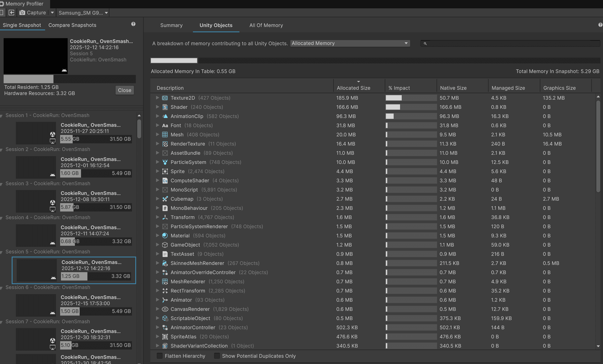The width and height of the screenshot is (603, 364).
Task: Click the search input field
Action: pyautogui.click(x=510, y=43)
